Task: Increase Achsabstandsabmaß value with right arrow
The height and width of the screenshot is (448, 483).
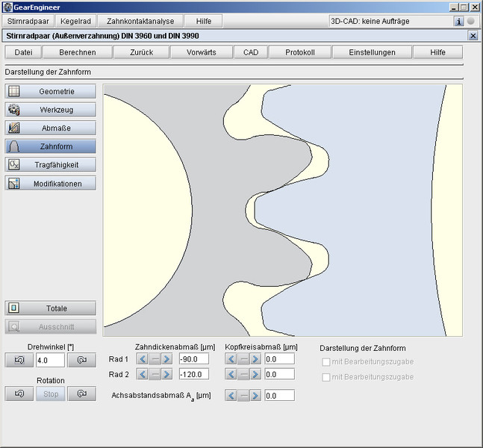Action: (x=255, y=396)
